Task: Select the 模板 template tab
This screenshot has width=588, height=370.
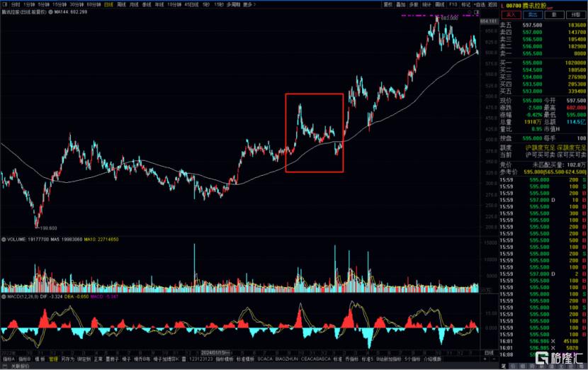Action: [x=40, y=359]
